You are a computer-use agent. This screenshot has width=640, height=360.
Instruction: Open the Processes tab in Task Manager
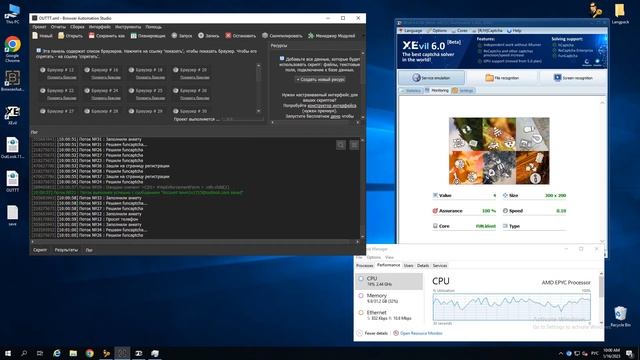(x=364, y=266)
